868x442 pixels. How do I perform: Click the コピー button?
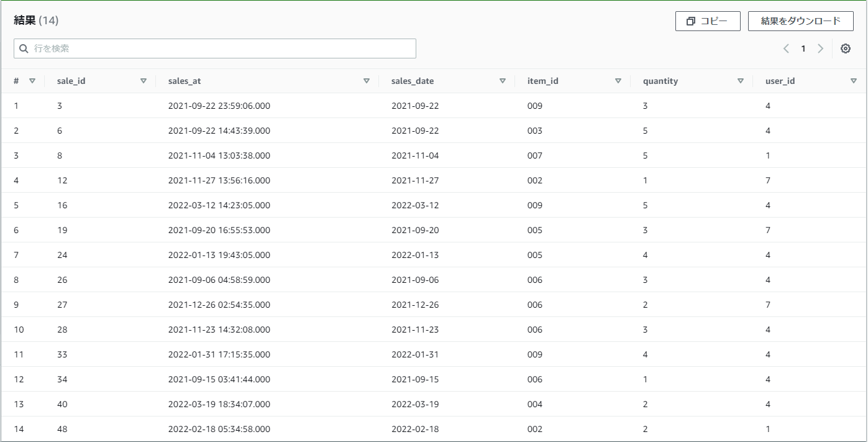(x=708, y=21)
